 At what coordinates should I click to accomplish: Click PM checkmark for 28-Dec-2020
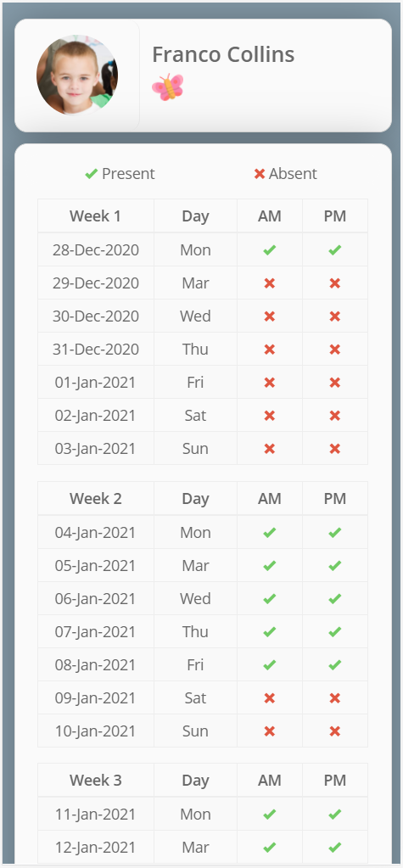click(335, 249)
